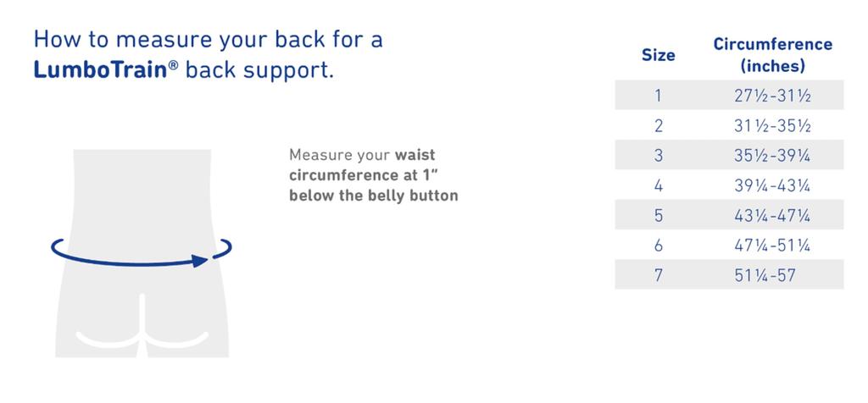Click the 35½-39¼ circumference range
The height and width of the screenshot is (403, 868).
[772, 156]
